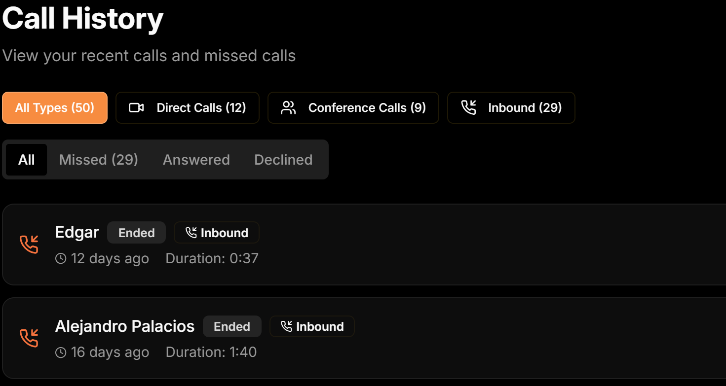The height and width of the screenshot is (386, 726).
Task: Click the Ended badge next to Edgar
Action: [x=137, y=232]
